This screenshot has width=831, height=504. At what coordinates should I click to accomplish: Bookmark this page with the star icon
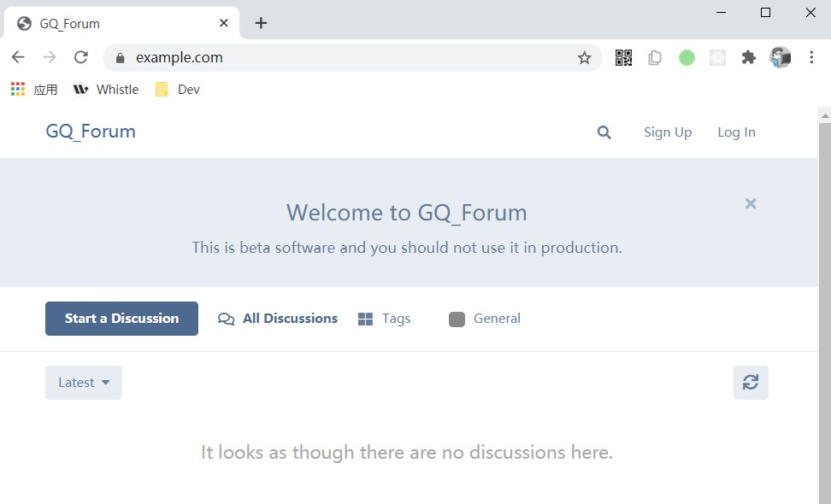pyautogui.click(x=584, y=58)
